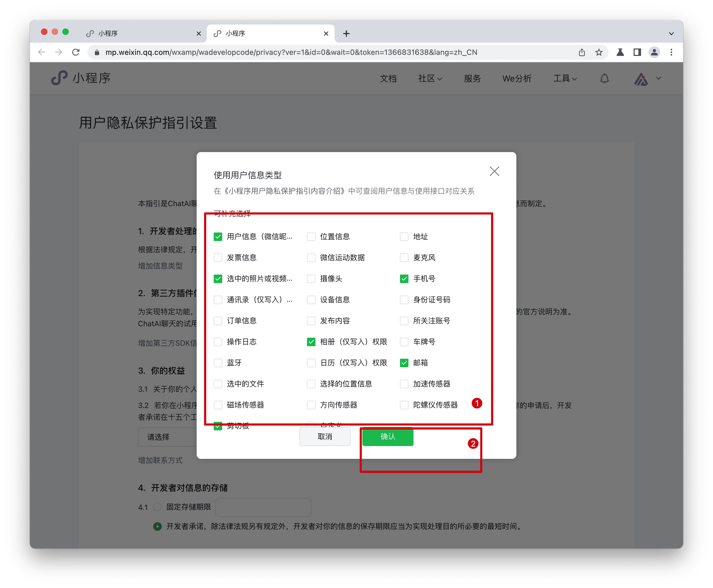
Task: Check the 蓝牙 checkbox
Action: pyautogui.click(x=218, y=363)
